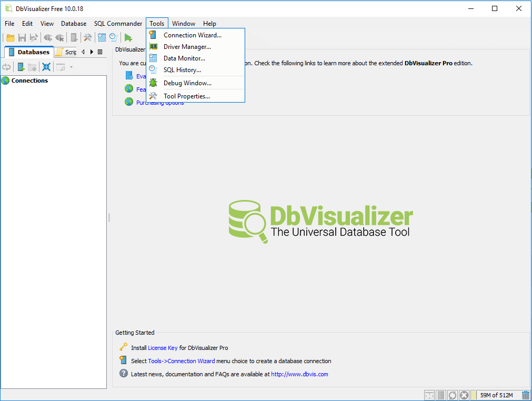Image resolution: width=532 pixels, height=401 pixels.
Task: Expand the Connections tree node
Action: tap(29, 81)
